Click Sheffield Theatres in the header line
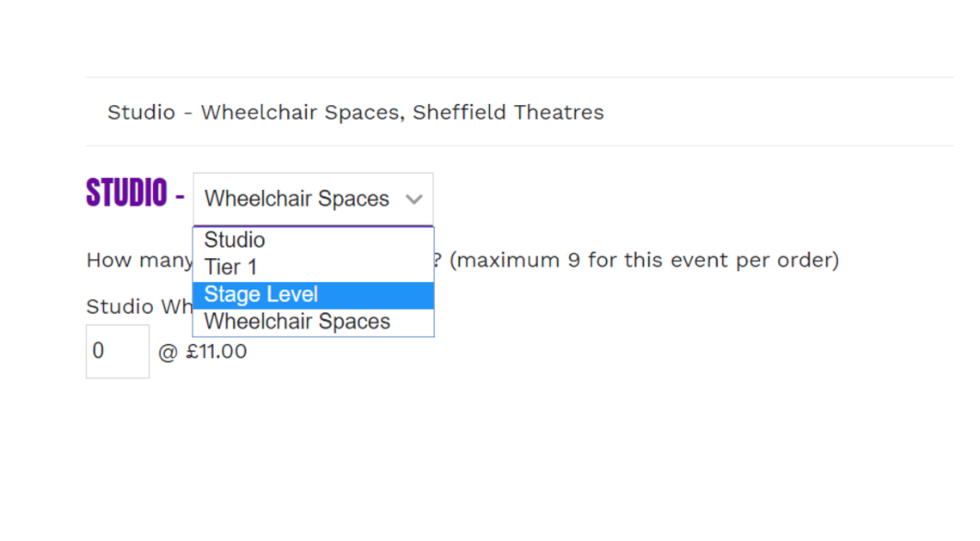 pyautogui.click(x=508, y=113)
